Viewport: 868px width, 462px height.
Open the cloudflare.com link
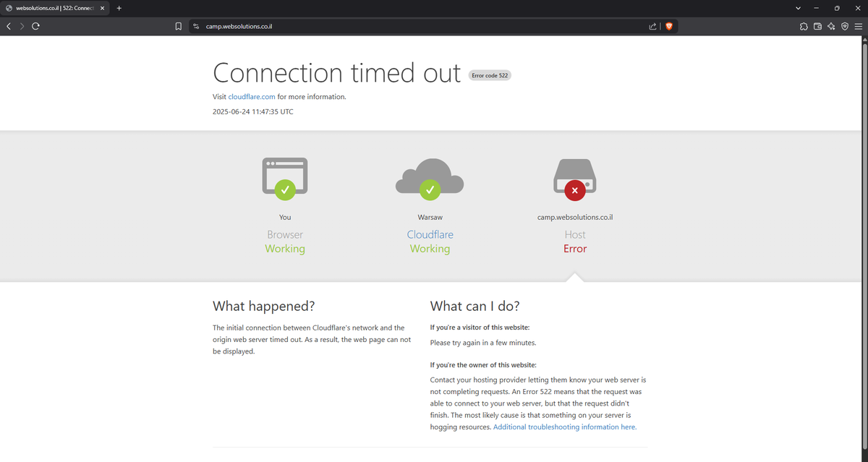(252, 97)
